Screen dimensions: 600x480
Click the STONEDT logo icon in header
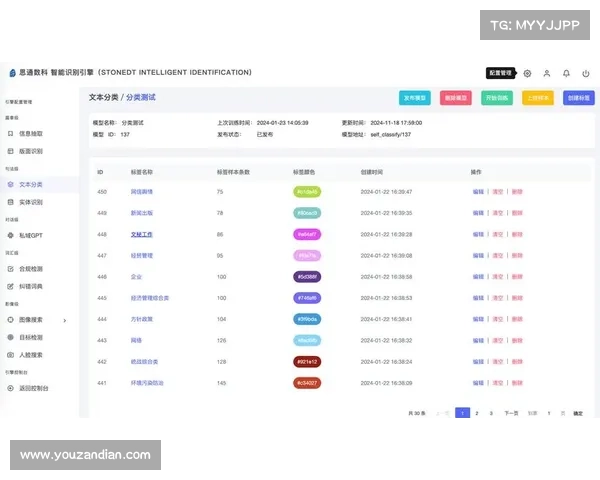12,73
